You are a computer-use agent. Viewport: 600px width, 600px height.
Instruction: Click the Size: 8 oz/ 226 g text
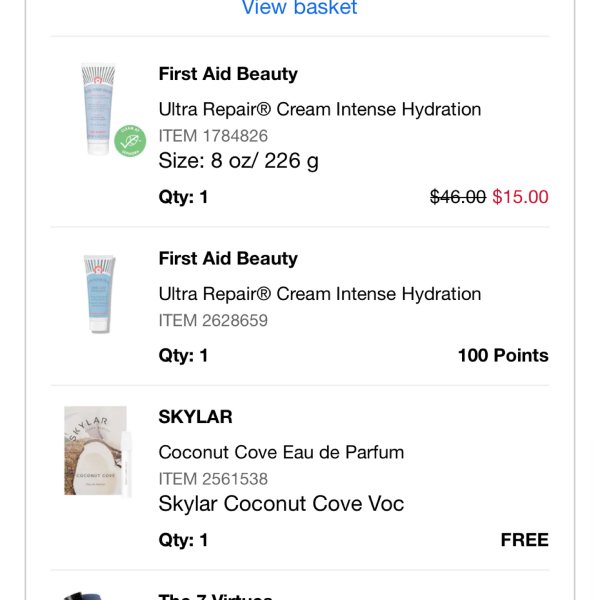(x=238, y=161)
